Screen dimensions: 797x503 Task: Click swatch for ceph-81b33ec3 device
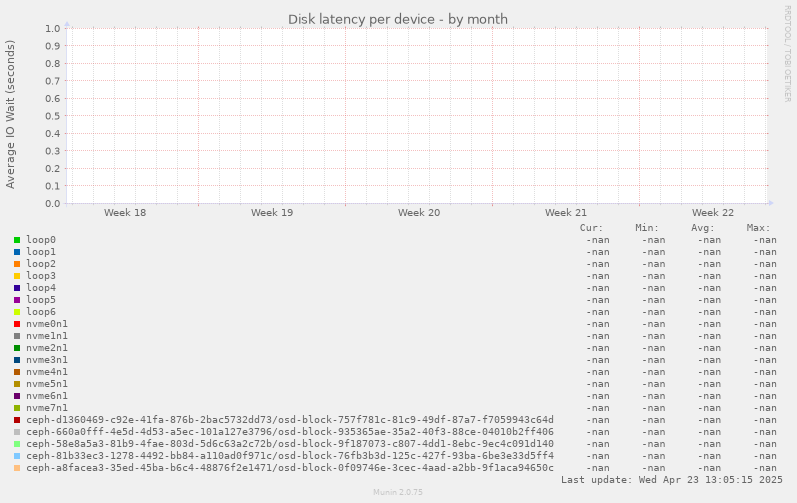pyautogui.click(x=17, y=456)
